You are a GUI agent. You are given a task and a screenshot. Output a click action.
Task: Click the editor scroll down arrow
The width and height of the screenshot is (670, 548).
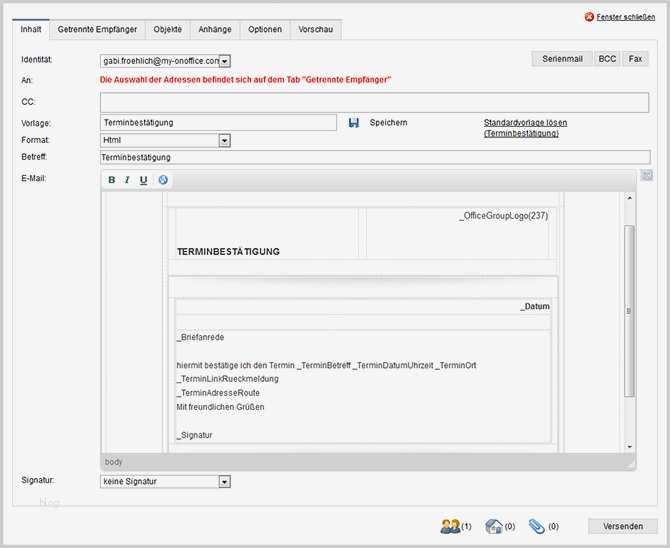click(x=629, y=447)
